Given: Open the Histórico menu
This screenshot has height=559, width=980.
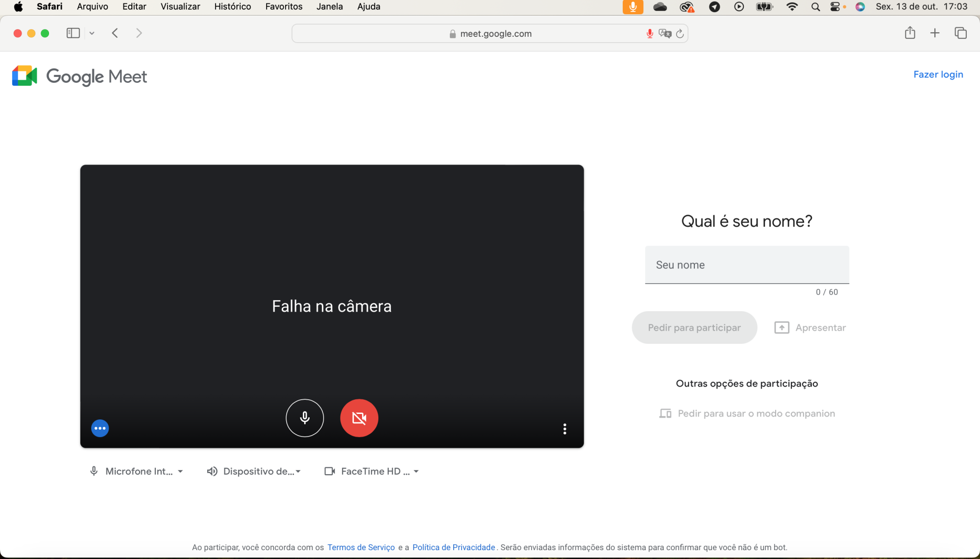Looking at the screenshot, I should coord(233,6).
